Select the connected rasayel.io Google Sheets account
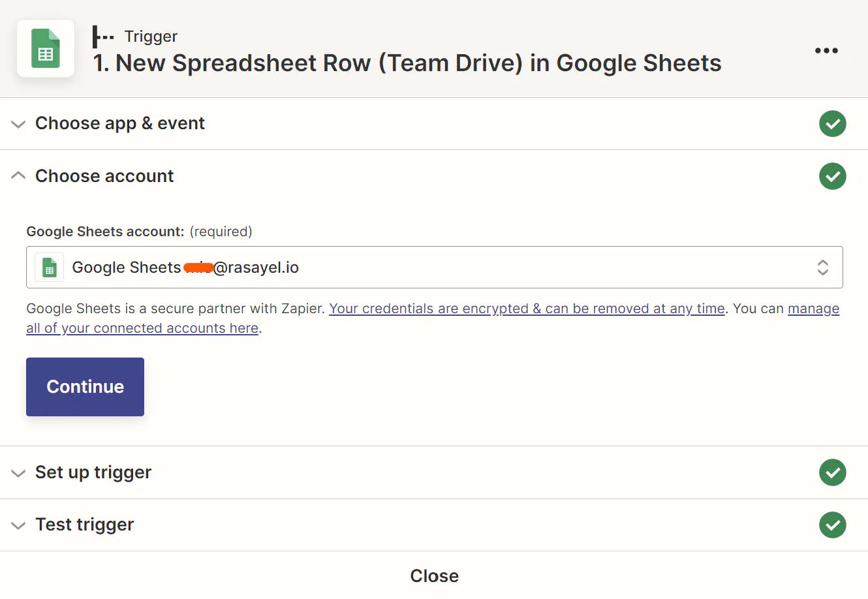This screenshot has width=868, height=599. click(x=261, y=267)
